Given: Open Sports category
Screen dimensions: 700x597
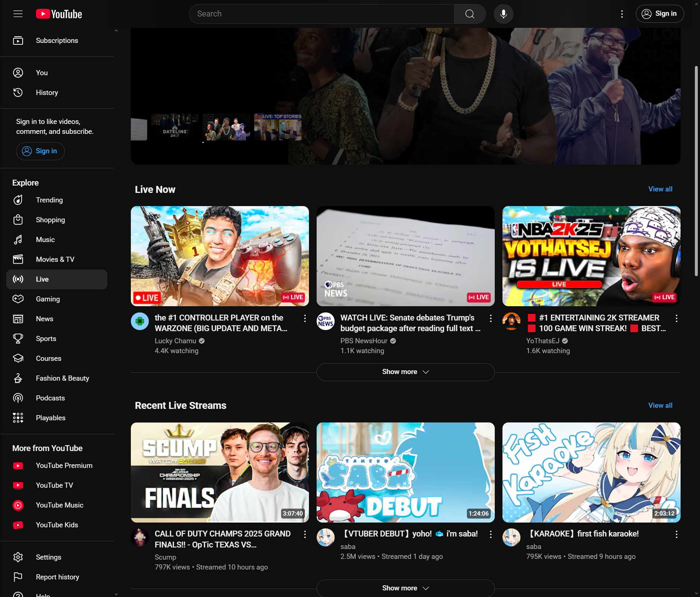Looking at the screenshot, I should click(57, 339).
